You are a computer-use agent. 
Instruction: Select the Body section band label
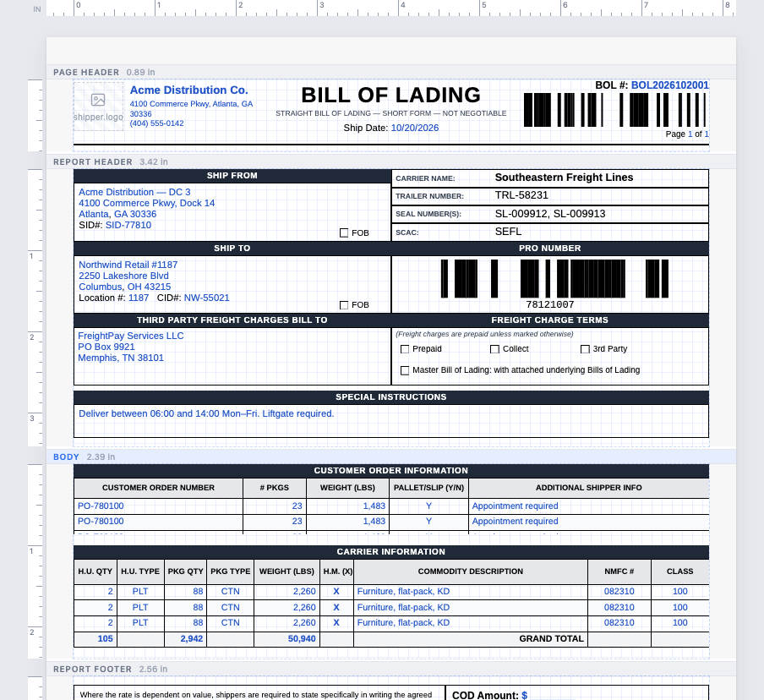(66, 457)
